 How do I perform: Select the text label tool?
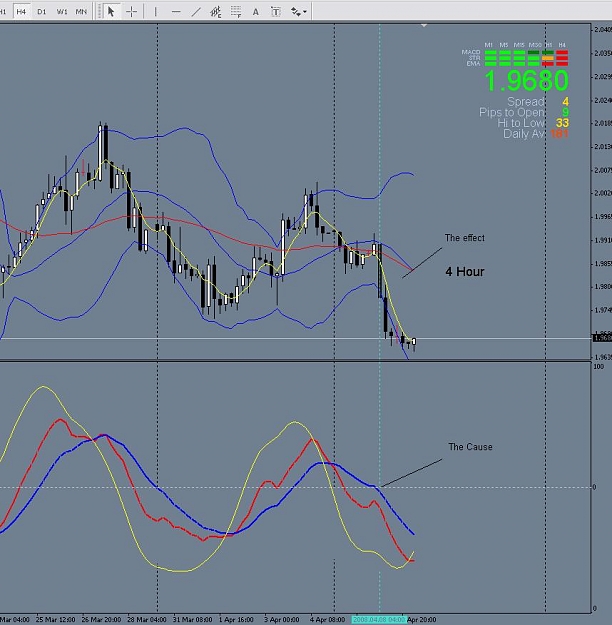click(x=275, y=12)
